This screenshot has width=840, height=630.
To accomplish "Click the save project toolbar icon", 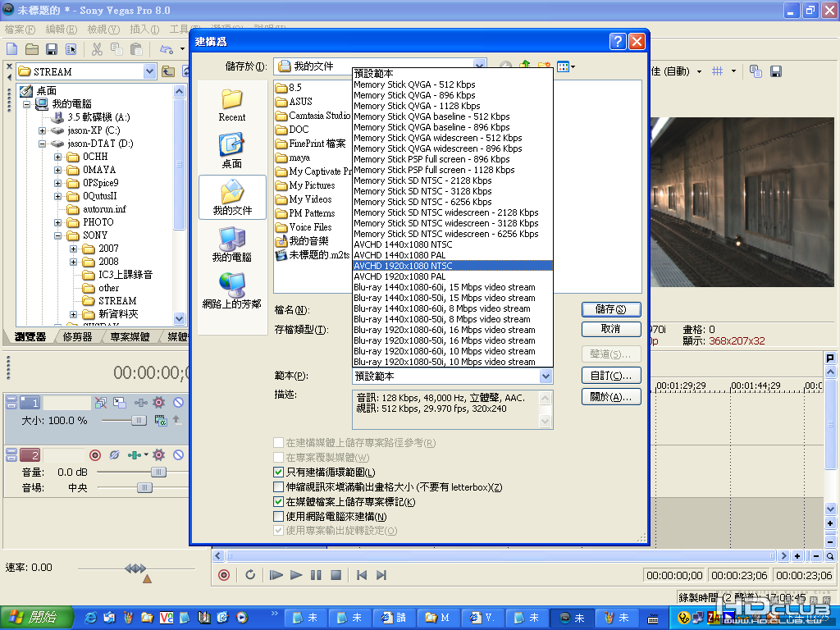I will pyautogui.click(x=52, y=50).
